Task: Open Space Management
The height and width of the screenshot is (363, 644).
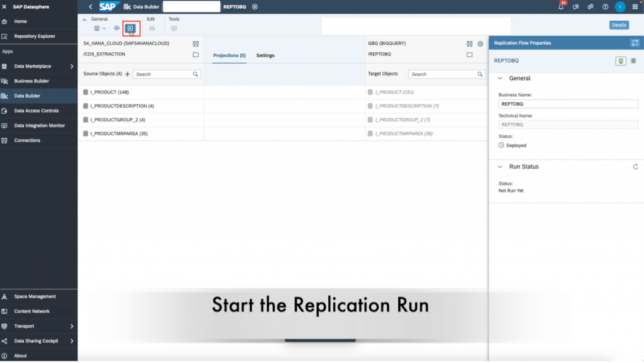Action: point(38,296)
